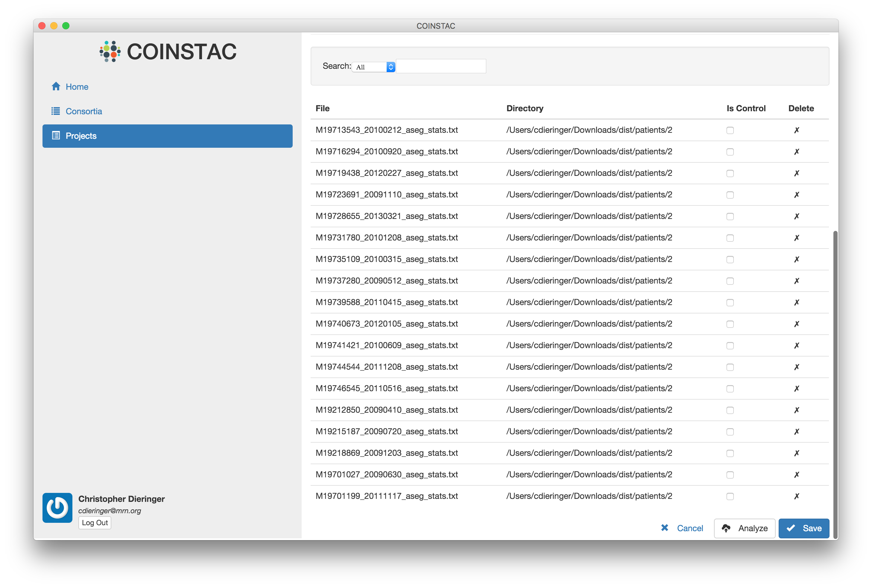
Task: Open the Search filter All dropdown
Action: (373, 67)
